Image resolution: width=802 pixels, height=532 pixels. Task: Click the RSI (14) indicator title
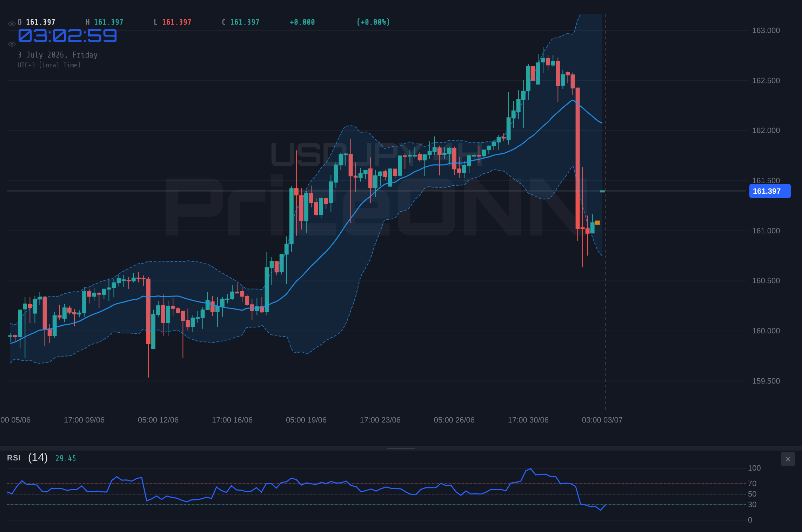[x=27, y=458]
